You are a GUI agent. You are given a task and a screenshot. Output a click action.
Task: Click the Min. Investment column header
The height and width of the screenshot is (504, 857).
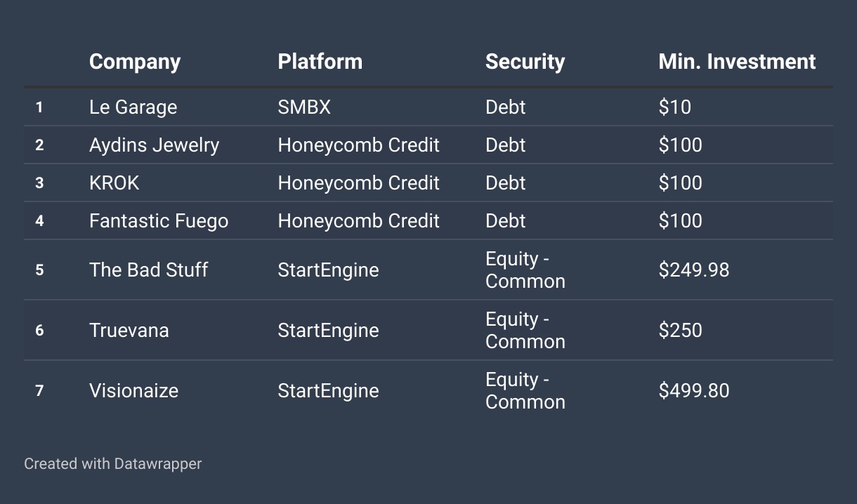(737, 62)
